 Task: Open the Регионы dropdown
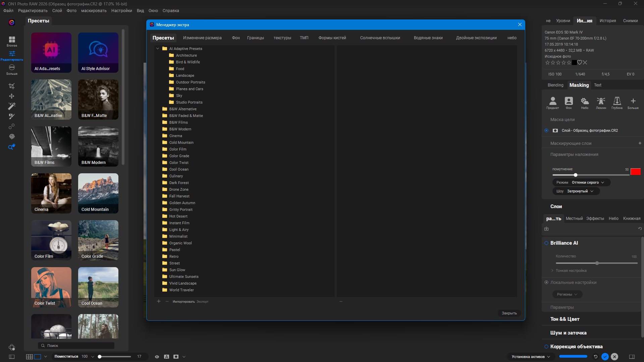pos(567,294)
